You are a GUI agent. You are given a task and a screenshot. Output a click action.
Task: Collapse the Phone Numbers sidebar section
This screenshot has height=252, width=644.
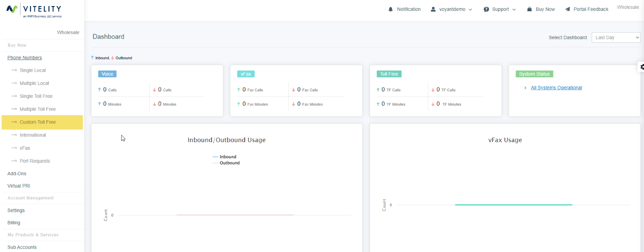[x=25, y=58]
